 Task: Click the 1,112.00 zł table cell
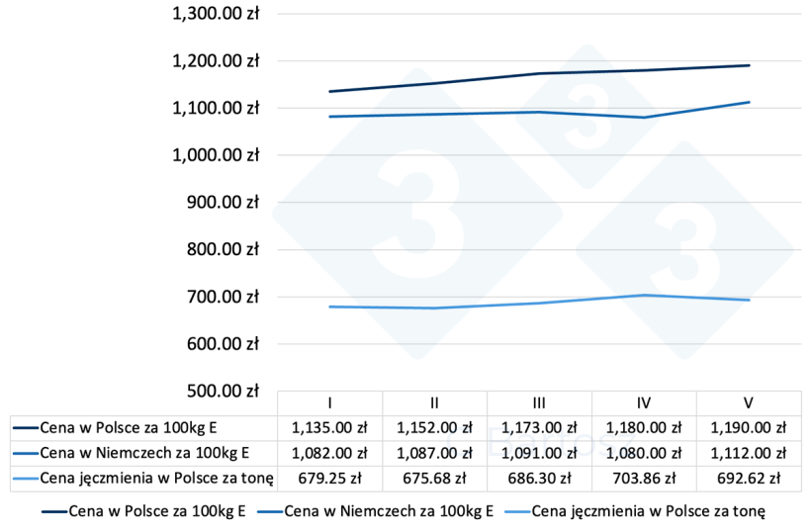(x=749, y=453)
